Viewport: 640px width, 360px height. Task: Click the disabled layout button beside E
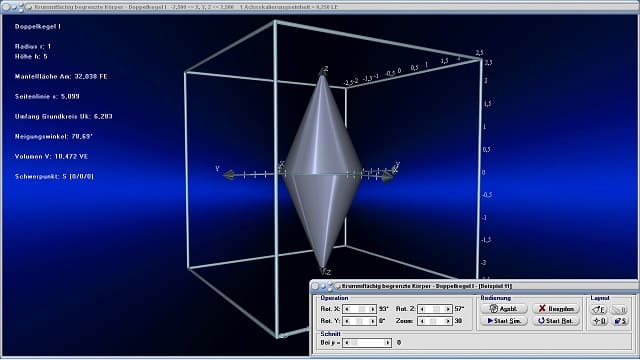pos(619,310)
